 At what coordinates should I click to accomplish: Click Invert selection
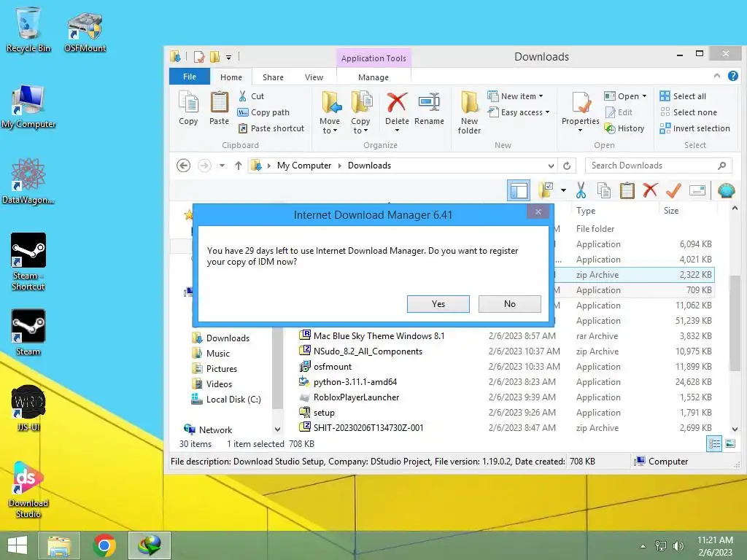click(x=694, y=128)
